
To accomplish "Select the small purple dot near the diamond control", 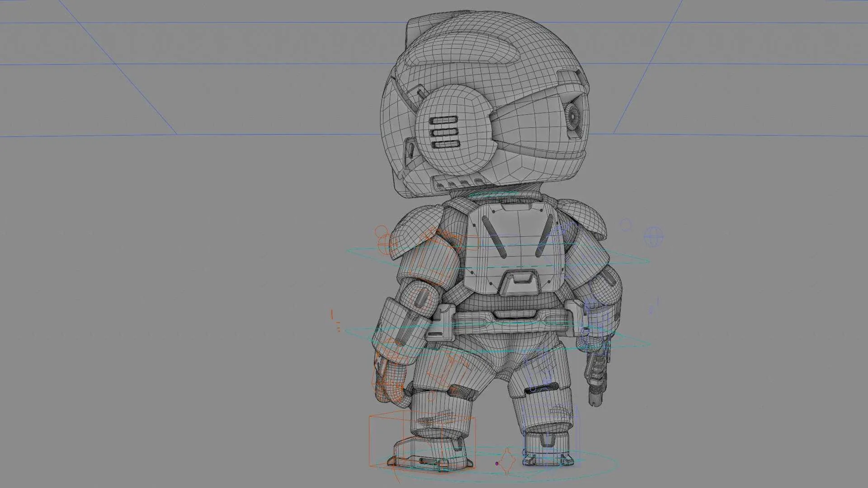I will point(497,463).
